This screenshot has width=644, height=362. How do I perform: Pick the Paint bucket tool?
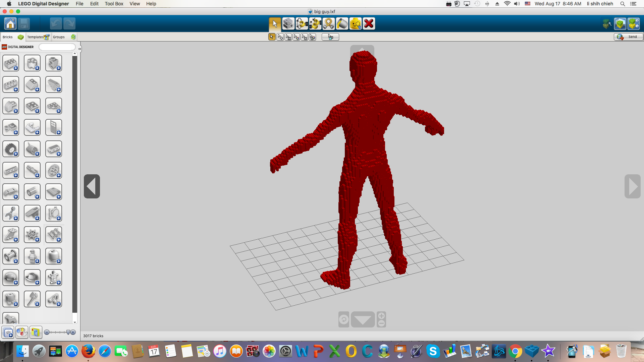point(342,24)
